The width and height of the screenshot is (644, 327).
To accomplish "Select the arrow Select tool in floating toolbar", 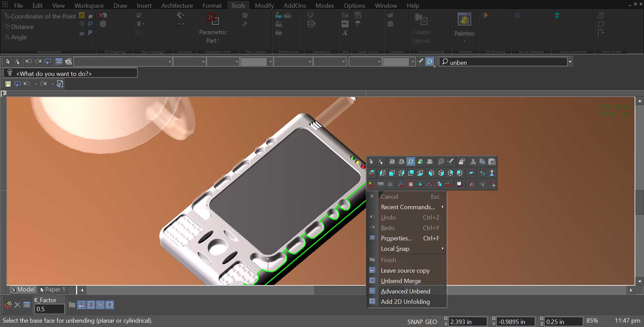I will pyautogui.click(x=371, y=162).
